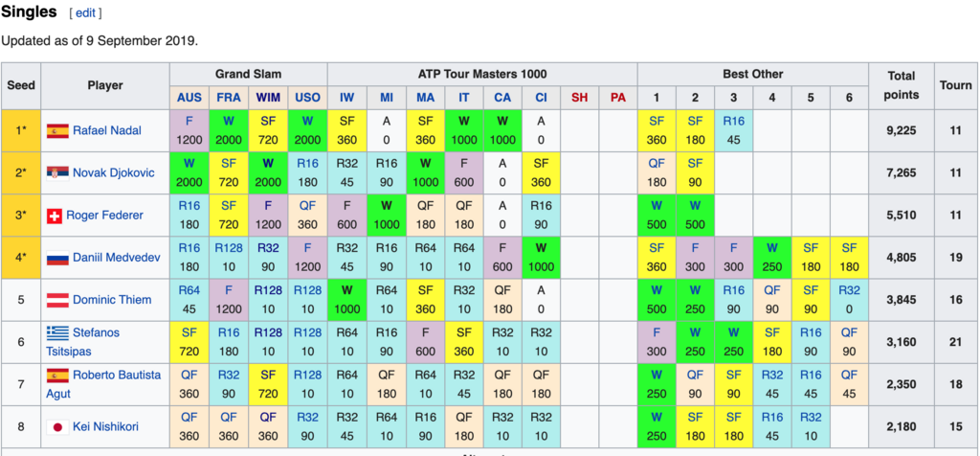The width and height of the screenshot is (980, 456).
Task: Click Nadal's FRA winner result W
Action: coord(229,122)
